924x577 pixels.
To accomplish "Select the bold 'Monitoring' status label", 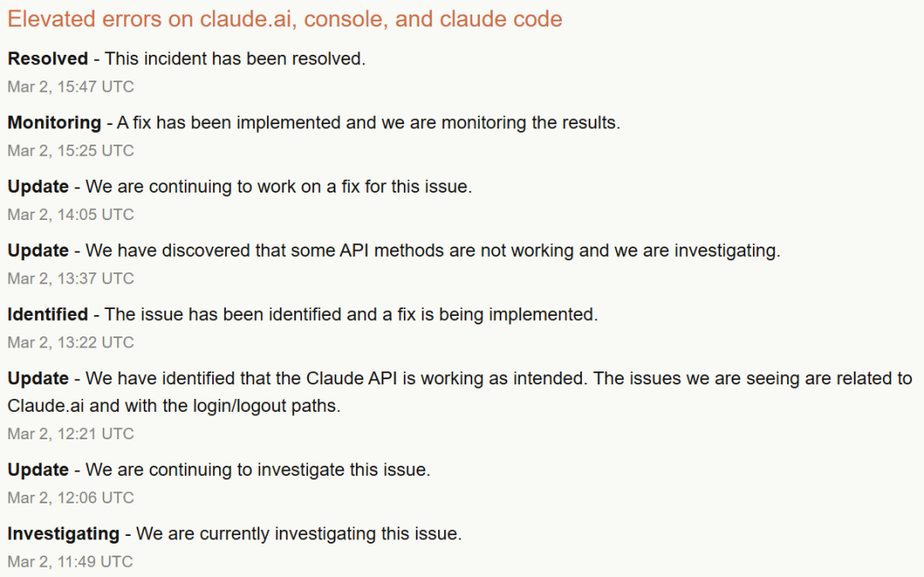I will [x=54, y=122].
